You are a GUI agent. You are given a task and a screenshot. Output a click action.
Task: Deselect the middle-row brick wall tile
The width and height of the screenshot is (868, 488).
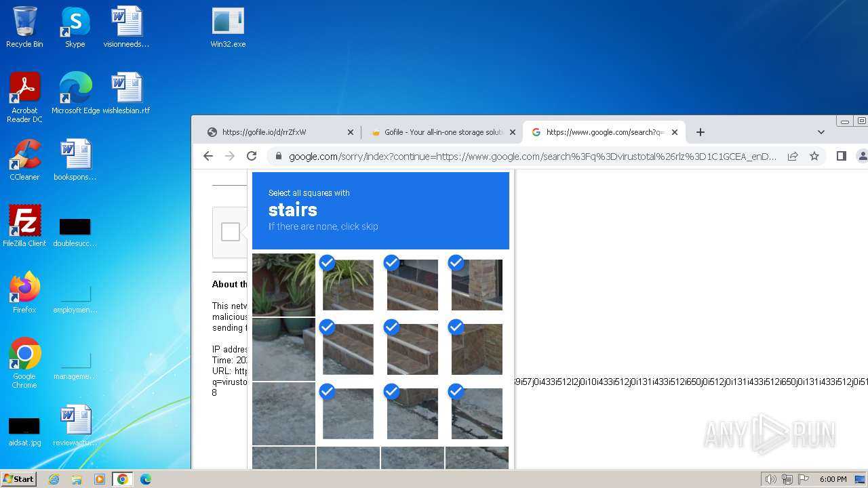coord(477,349)
